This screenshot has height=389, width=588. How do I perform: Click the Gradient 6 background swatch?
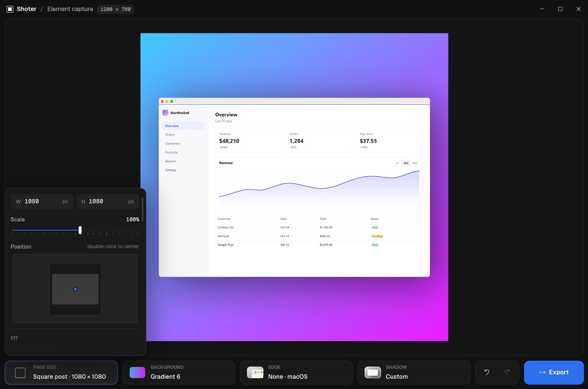(x=137, y=372)
